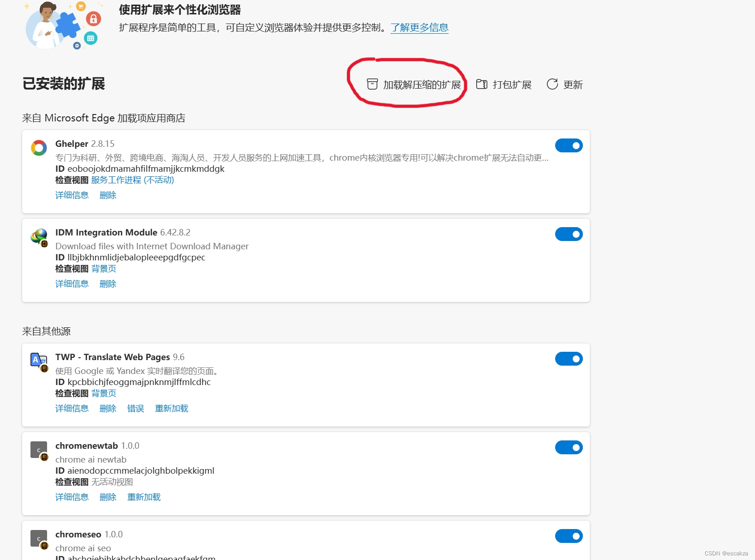Open TWP Translate Web Pages 背景页 link
Viewport: 755px width, 560px height.
[x=104, y=393]
